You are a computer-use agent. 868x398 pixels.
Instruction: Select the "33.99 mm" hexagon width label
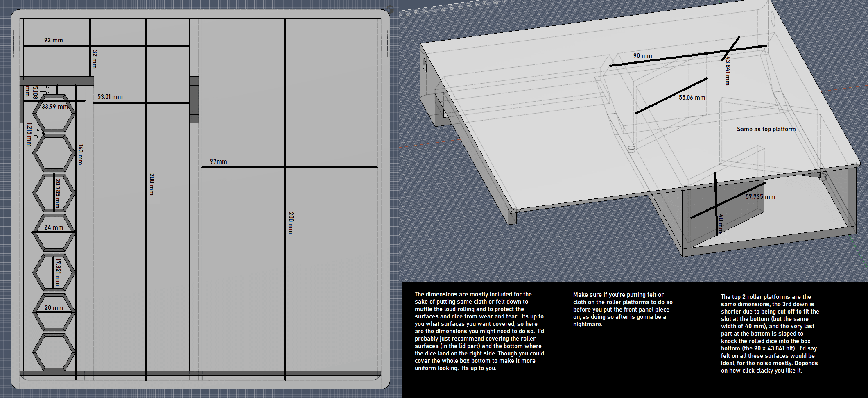point(55,107)
